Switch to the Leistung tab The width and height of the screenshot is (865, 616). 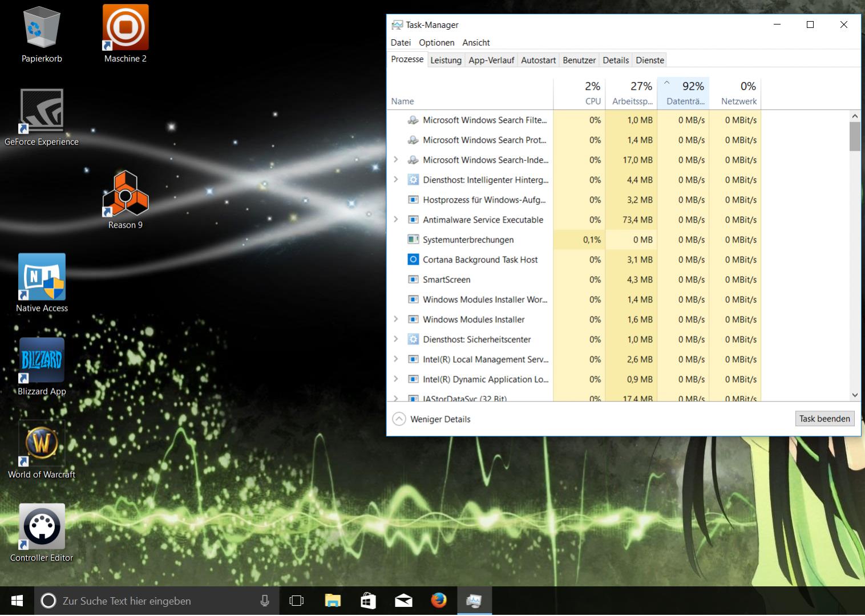[446, 60]
